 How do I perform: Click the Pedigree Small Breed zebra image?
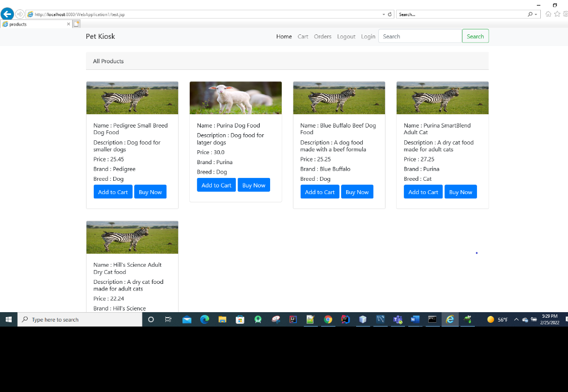(132, 98)
